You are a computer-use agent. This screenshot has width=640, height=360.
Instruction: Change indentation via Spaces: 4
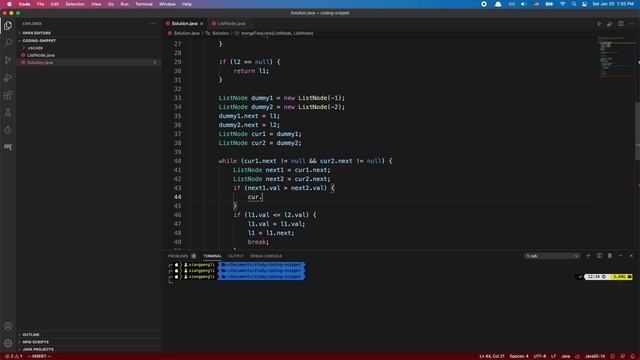519,356
